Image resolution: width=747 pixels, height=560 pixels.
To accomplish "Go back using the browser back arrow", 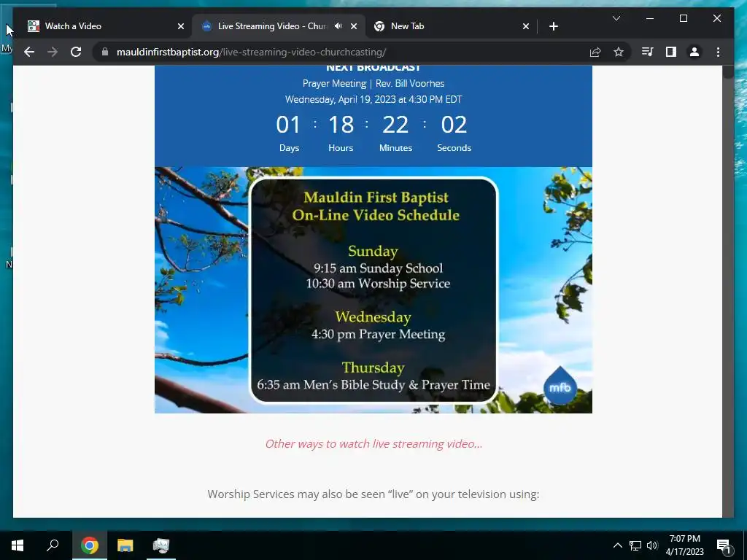I will point(29,52).
